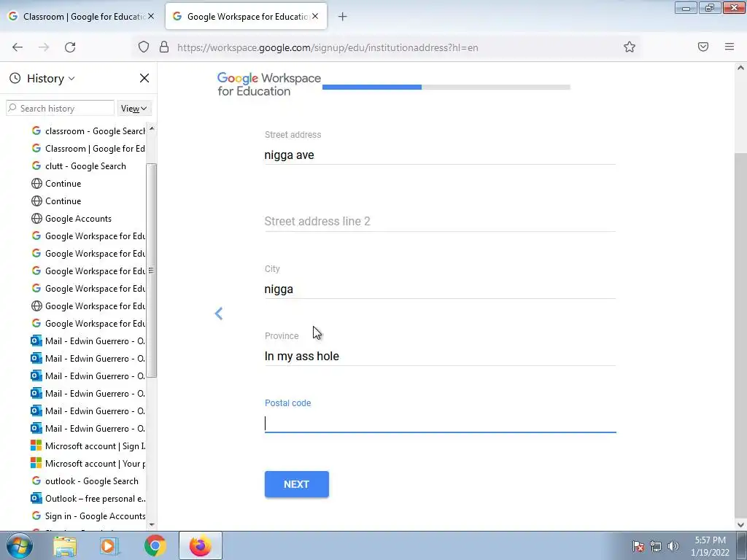Click the URL address bar
The height and width of the screenshot is (560, 747).
coord(388,47)
